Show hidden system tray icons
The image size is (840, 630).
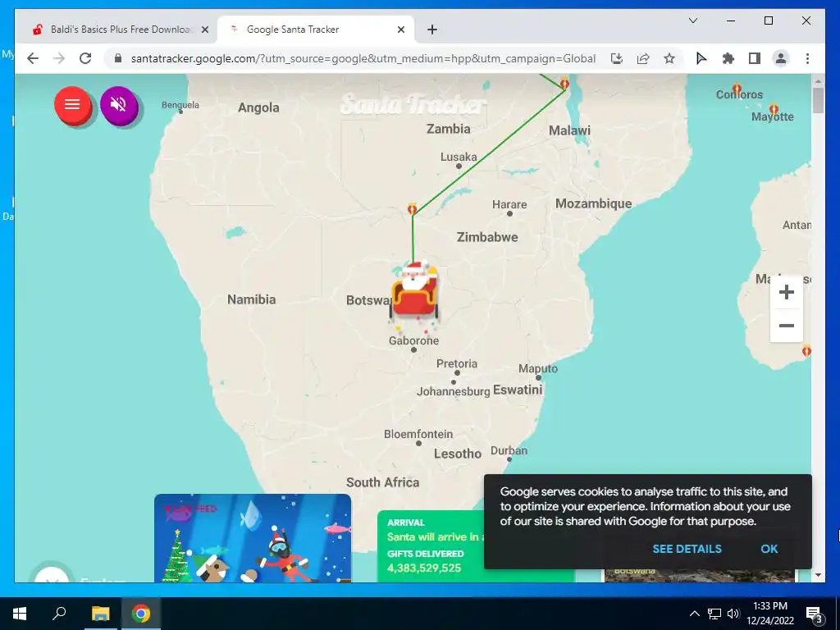point(694,614)
